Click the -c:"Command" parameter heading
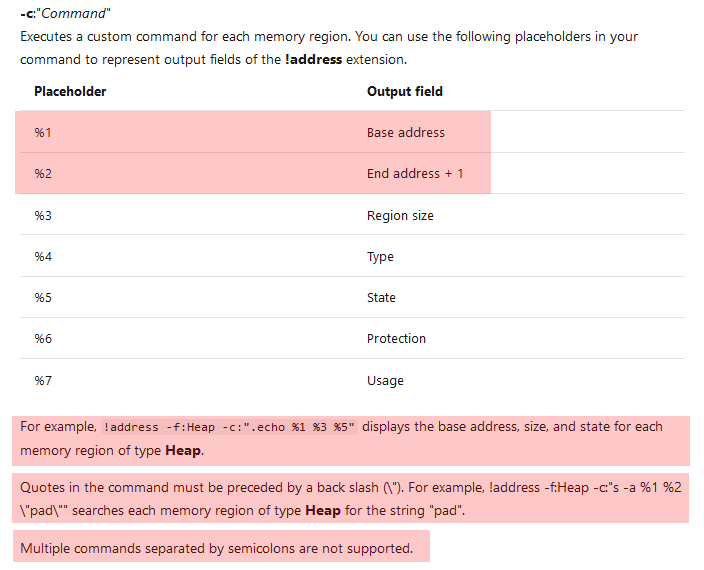This screenshot has height=570, width=704. click(x=65, y=13)
